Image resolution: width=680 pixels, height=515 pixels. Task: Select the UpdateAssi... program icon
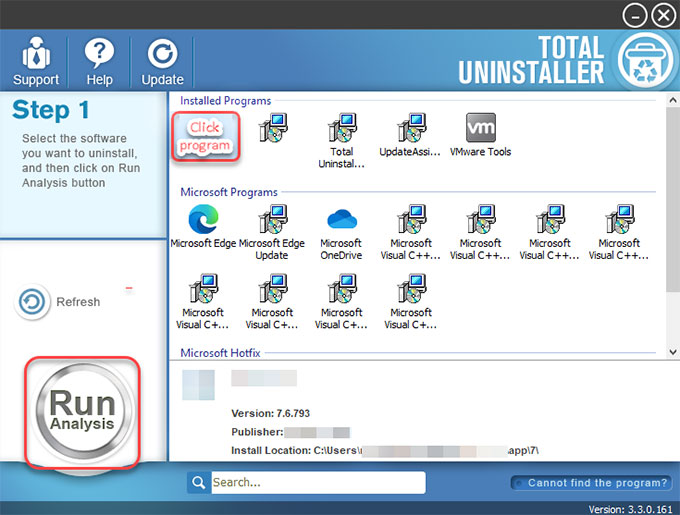[x=410, y=134]
